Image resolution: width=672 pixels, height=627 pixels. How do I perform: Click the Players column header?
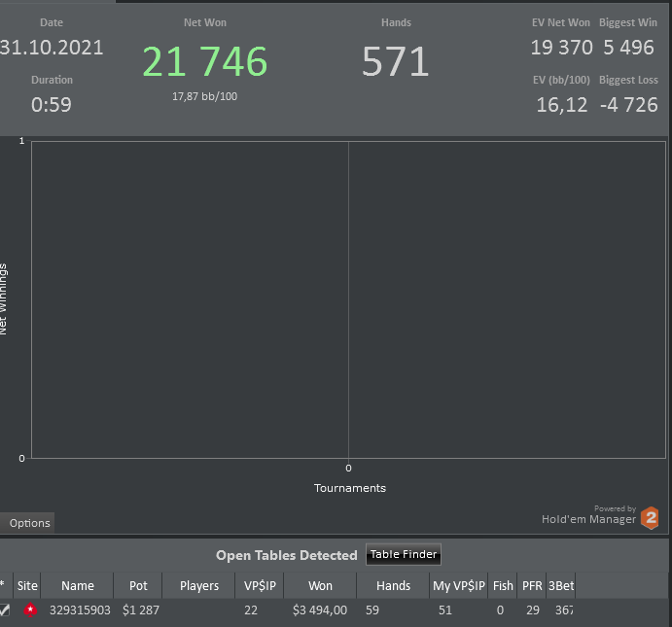point(198,585)
